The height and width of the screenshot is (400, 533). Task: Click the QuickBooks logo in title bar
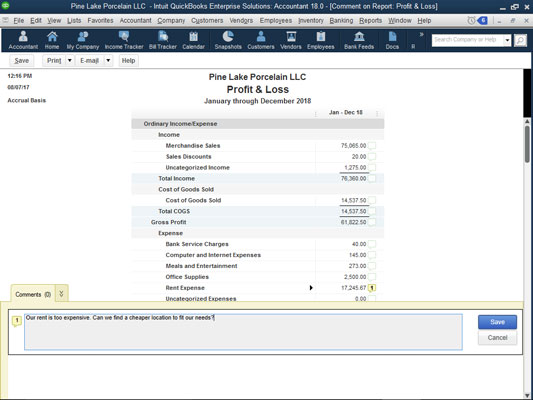point(5,6)
